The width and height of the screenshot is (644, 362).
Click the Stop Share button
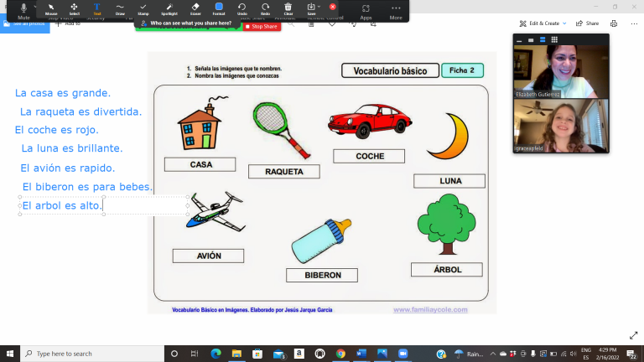click(262, 26)
